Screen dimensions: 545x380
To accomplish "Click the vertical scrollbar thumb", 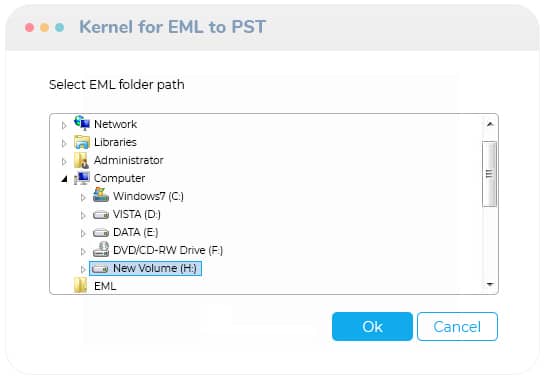I will [x=489, y=174].
